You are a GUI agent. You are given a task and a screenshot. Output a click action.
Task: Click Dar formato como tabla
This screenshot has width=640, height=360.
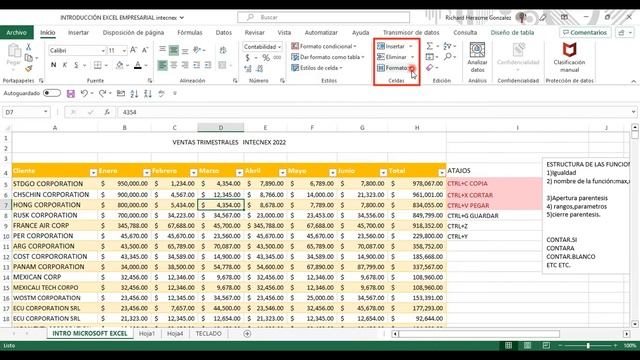click(328, 57)
